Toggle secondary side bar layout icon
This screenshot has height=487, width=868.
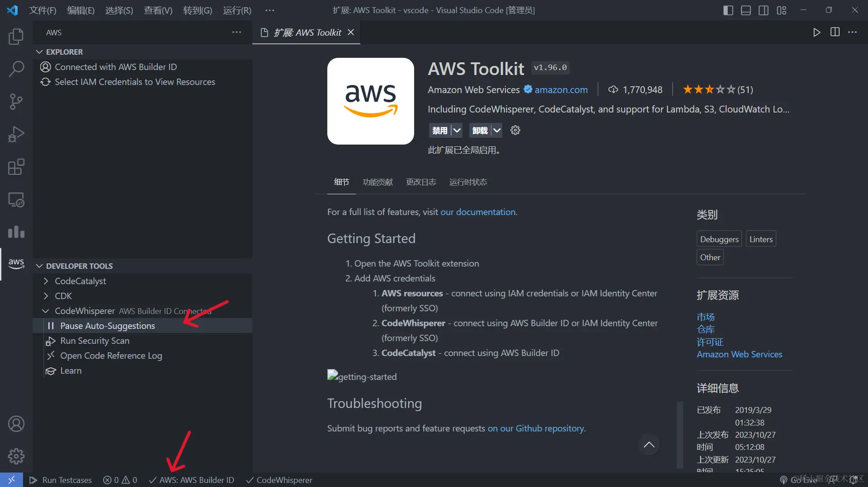[x=764, y=10]
